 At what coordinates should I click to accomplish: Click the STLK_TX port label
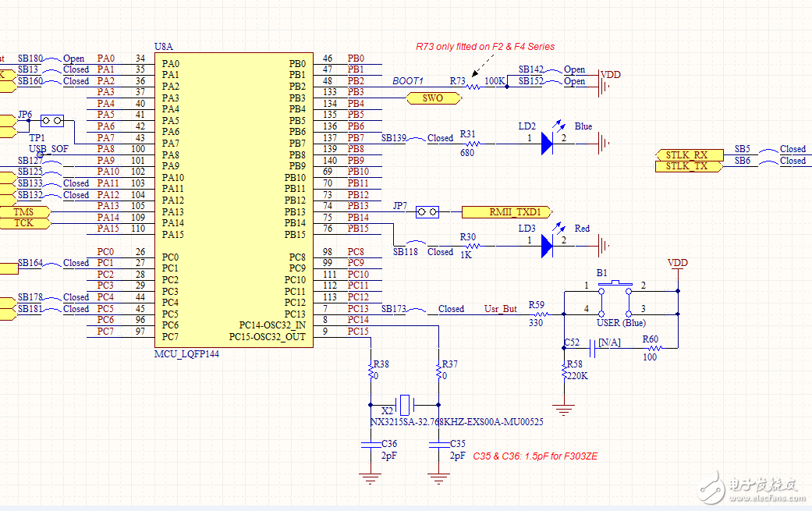point(686,165)
